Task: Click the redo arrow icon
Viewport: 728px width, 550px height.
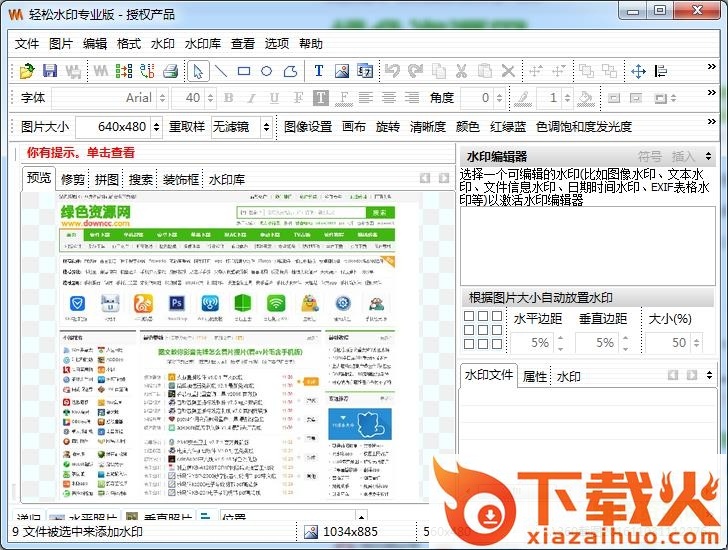Action: (x=416, y=71)
